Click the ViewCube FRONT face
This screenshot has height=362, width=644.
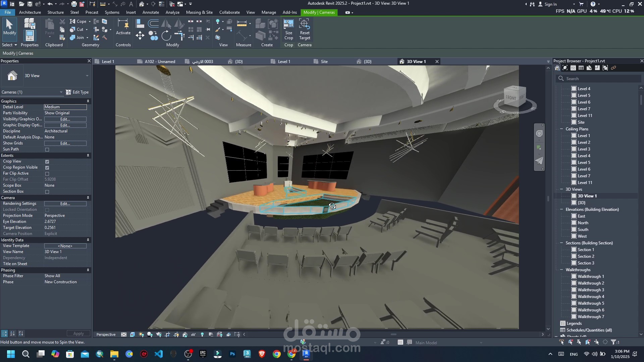(x=511, y=98)
